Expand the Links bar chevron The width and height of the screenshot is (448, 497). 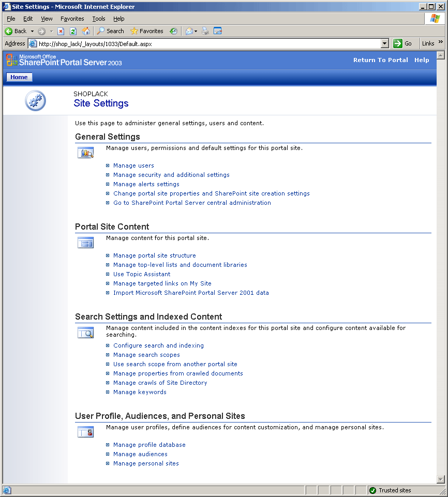tap(440, 42)
